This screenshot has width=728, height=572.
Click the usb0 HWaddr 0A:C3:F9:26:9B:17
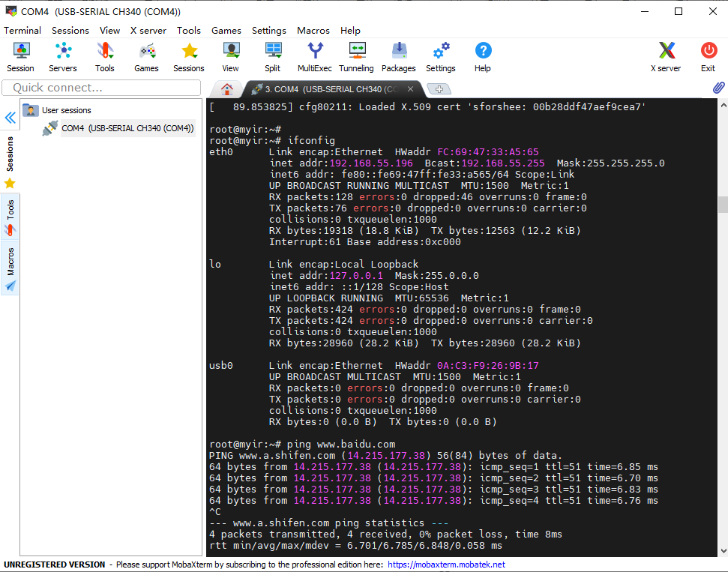pos(488,366)
